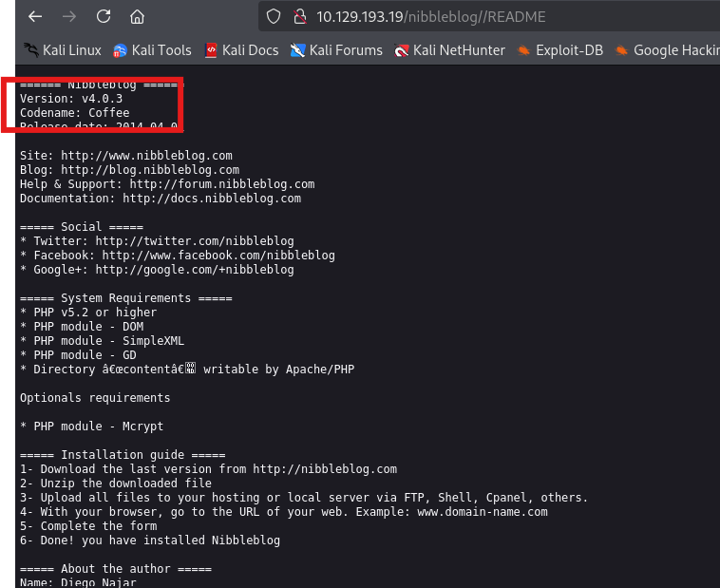Click the 'PHP module - DOM' line
Screen dimensions: 720x588
[x=82, y=326]
